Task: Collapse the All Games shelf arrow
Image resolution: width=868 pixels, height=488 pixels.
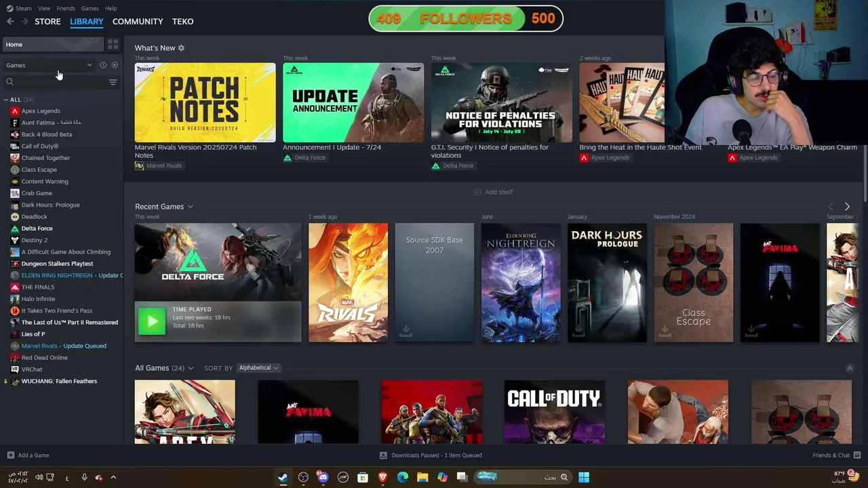Action: coord(850,368)
